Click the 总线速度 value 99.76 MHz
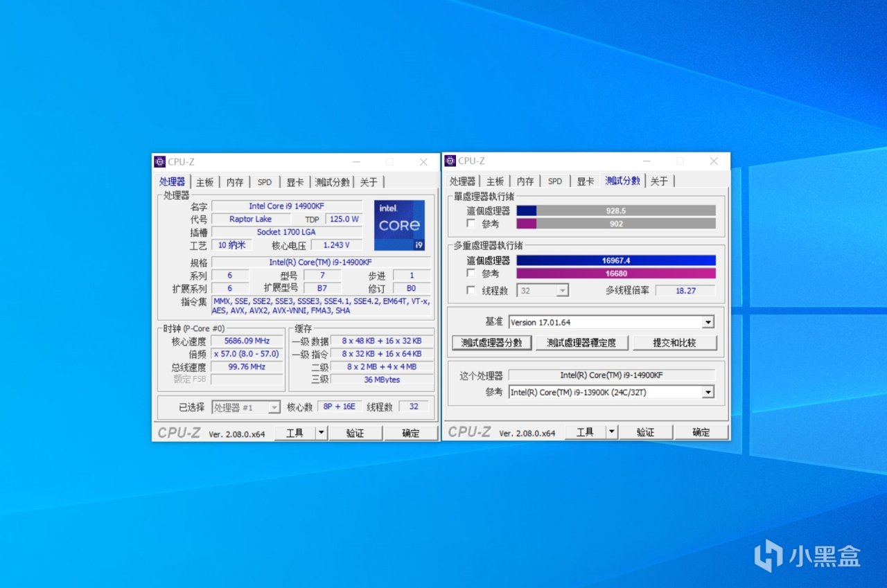This screenshot has height=588, width=887. 247,367
